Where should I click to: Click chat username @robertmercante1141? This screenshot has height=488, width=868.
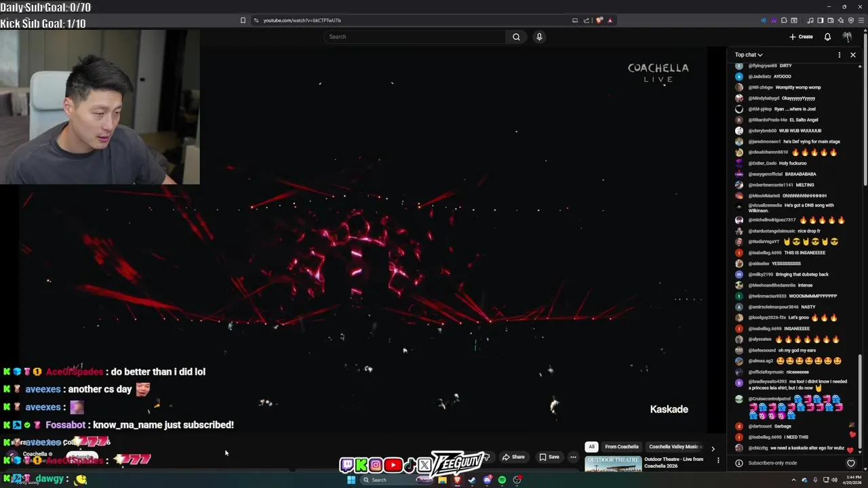[x=771, y=185]
